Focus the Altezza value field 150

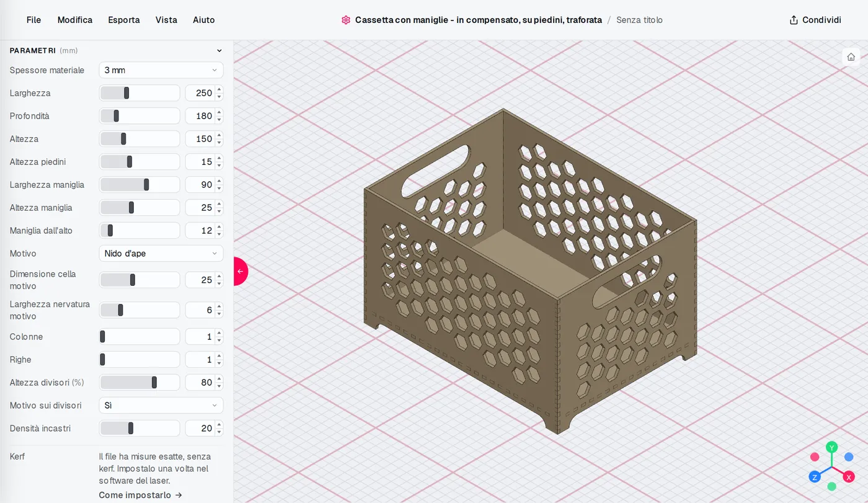[x=200, y=139]
